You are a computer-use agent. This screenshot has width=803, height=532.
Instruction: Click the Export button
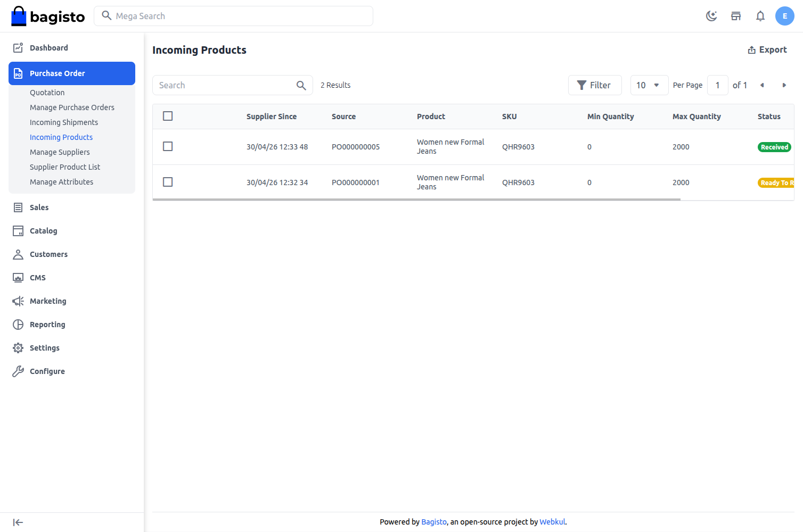767,49
